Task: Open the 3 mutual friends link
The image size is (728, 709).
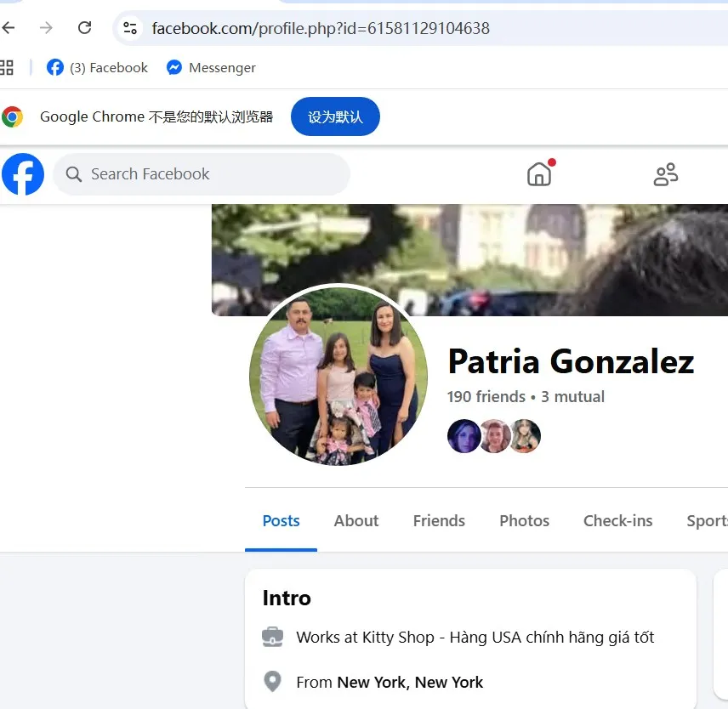Action: coord(572,397)
